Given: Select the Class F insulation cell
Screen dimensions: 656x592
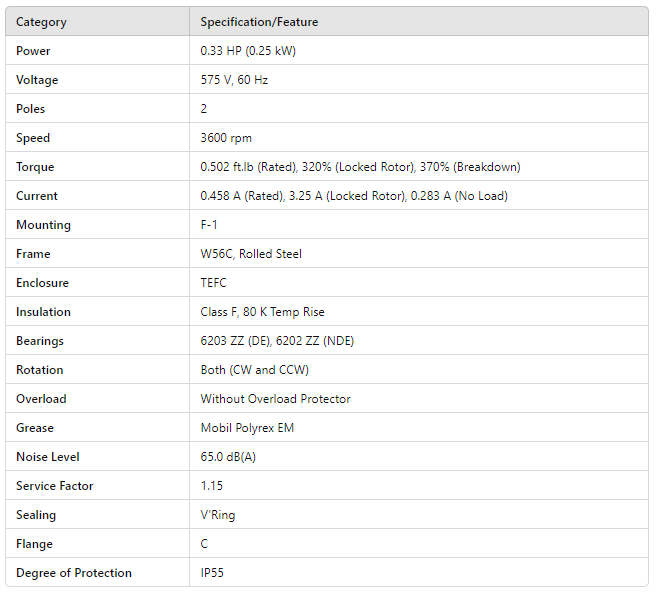Looking at the screenshot, I should tap(262, 312).
